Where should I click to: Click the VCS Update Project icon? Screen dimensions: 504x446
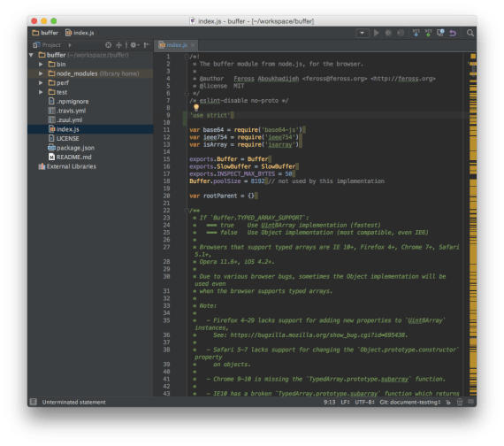tap(416, 33)
